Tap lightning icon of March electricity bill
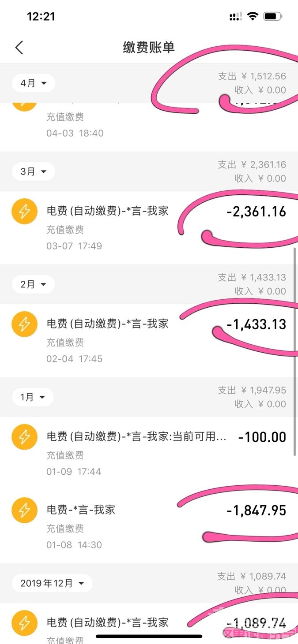 click(x=24, y=211)
